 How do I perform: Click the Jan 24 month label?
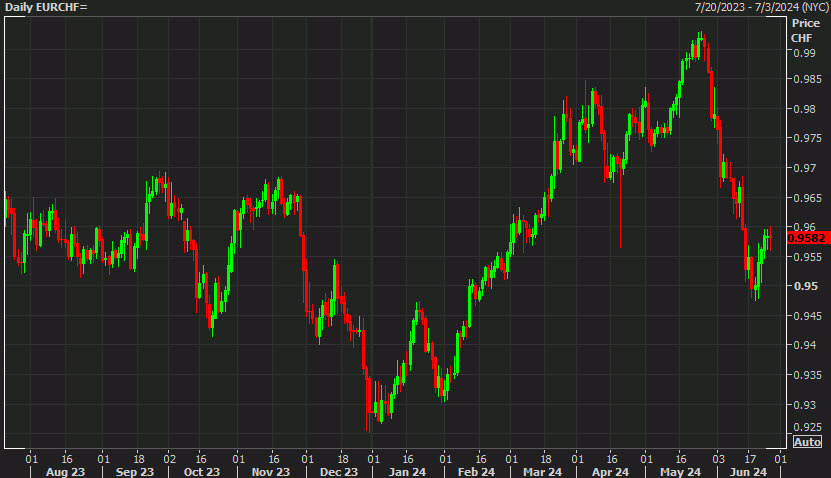(407, 472)
